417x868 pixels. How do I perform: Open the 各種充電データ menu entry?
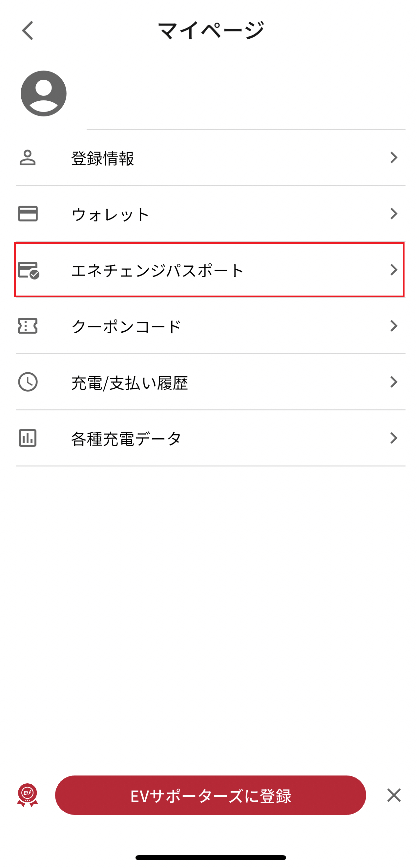click(x=126, y=439)
